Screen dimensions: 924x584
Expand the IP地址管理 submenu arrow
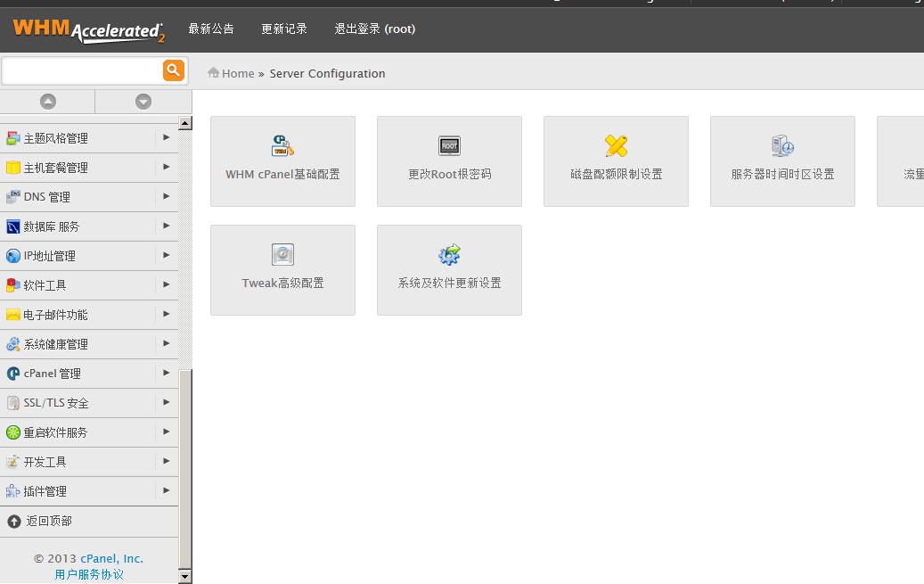click(x=167, y=255)
